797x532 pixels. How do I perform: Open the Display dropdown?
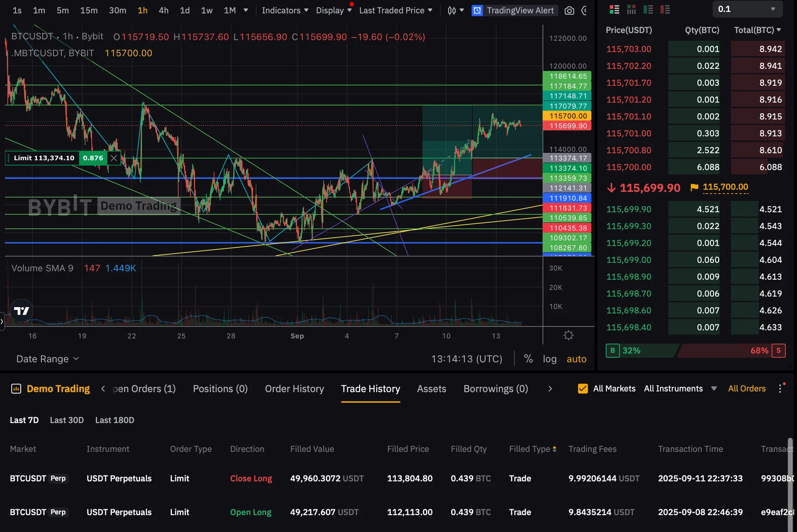point(334,10)
